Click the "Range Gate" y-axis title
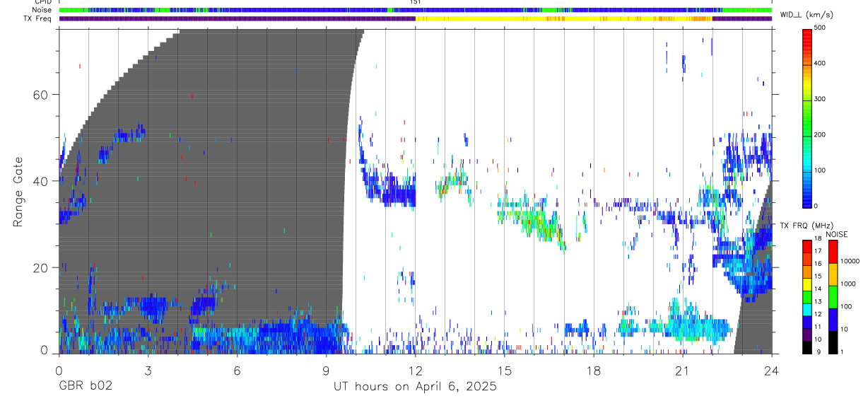 pos(18,192)
